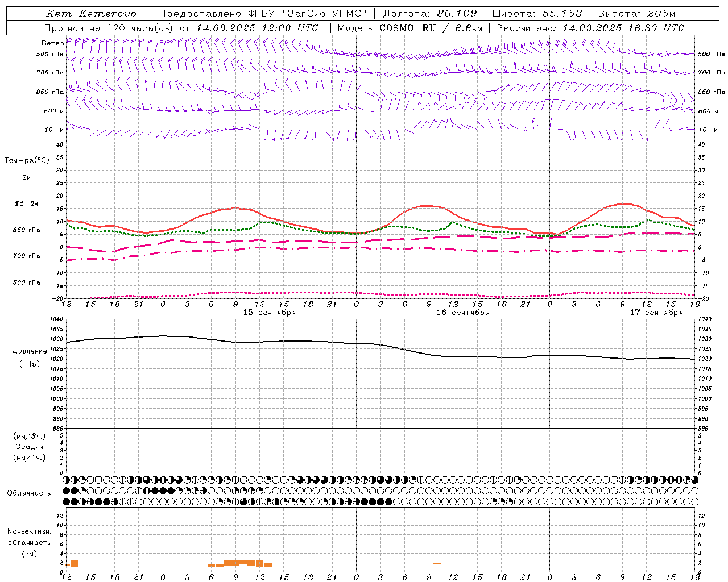
Task: Select the 850 гПа temperature legend entry
Action: point(27,232)
